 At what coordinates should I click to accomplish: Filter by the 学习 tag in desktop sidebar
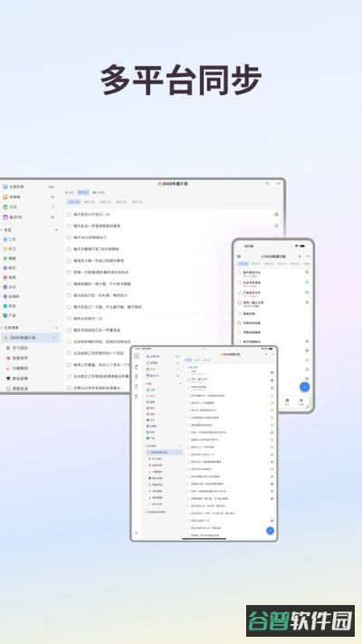click(10, 249)
